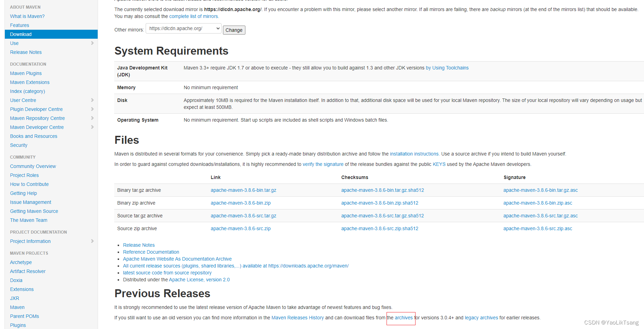
Task: Open Apache License, version 2.0 link
Action: [199, 280]
